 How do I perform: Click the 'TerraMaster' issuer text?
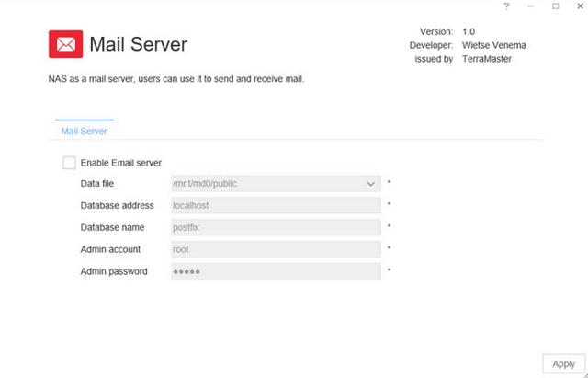[487, 59]
